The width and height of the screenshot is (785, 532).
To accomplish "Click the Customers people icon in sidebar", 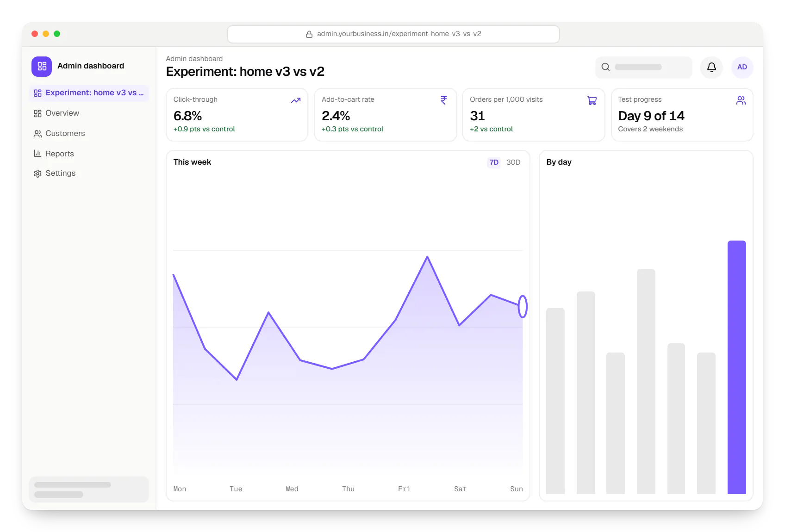I will (x=37, y=134).
